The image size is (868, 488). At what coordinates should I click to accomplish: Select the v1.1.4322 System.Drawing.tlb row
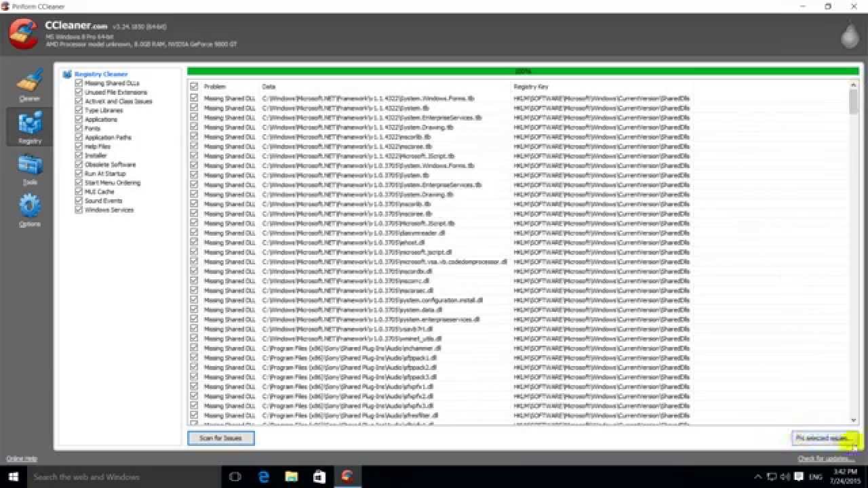519,127
